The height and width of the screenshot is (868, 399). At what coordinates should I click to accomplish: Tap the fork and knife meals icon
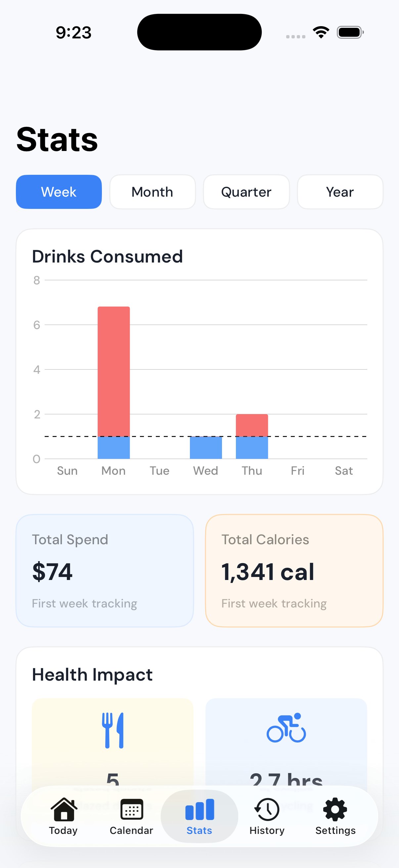point(113,730)
